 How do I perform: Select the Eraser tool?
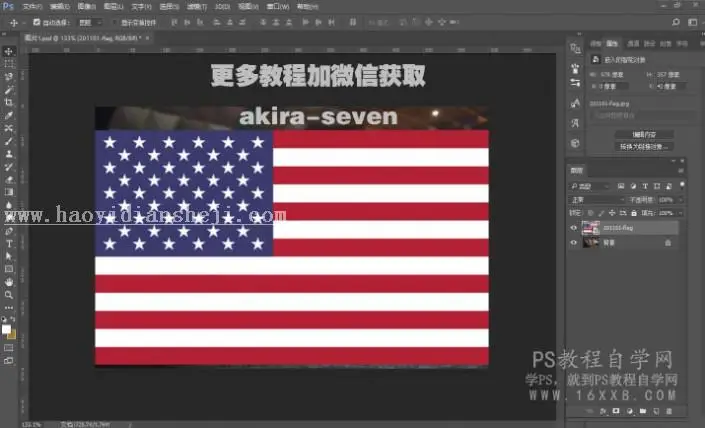tap(9, 179)
